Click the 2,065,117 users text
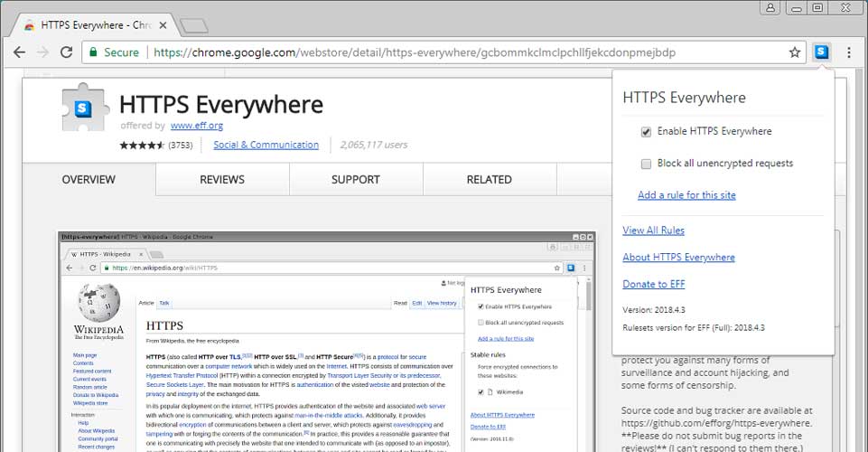 pyautogui.click(x=374, y=146)
